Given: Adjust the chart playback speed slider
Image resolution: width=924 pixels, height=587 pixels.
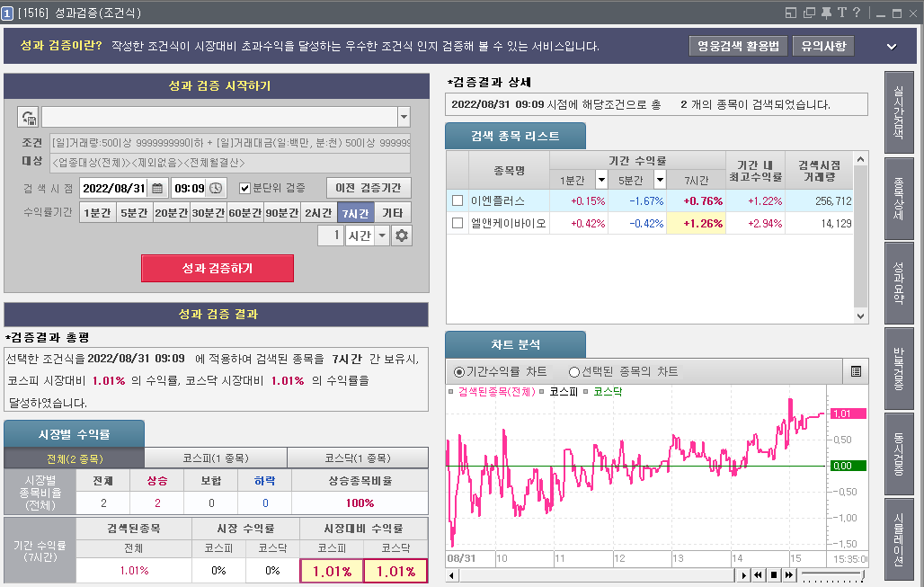Looking at the screenshot, I should [x=832, y=574].
